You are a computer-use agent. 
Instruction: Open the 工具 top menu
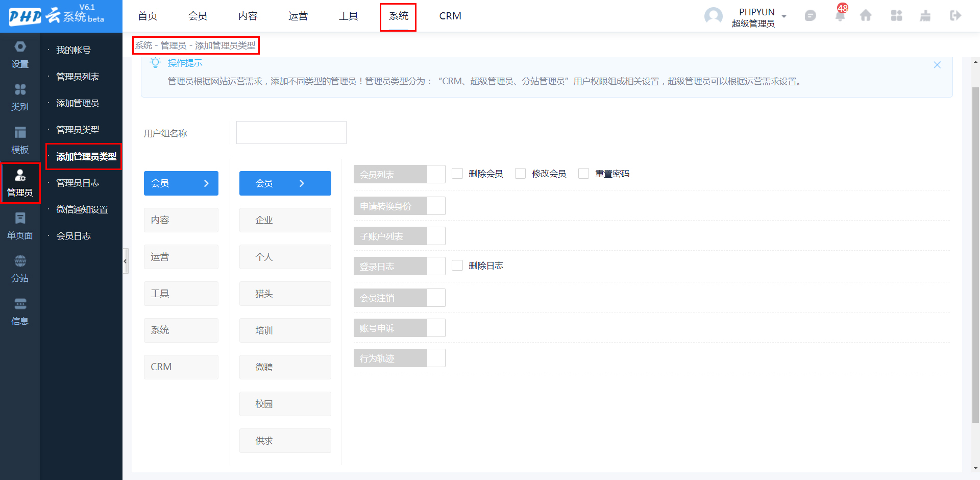coord(349,16)
